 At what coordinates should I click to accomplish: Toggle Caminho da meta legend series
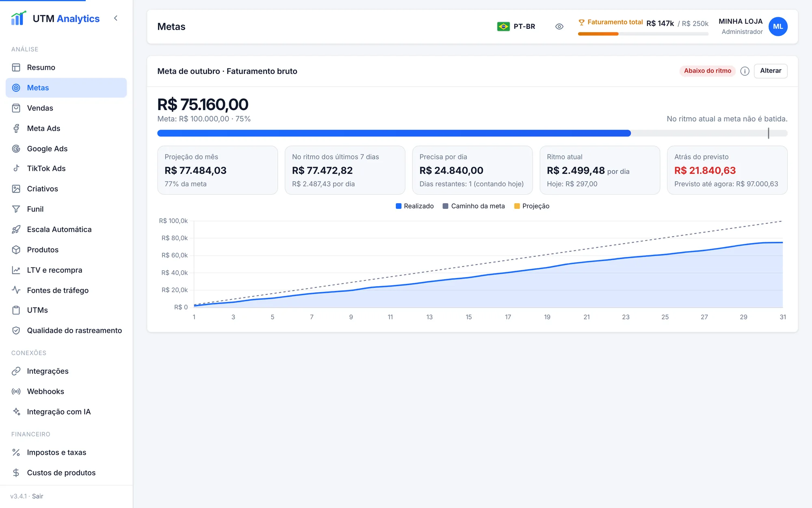[x=473, y=206]
